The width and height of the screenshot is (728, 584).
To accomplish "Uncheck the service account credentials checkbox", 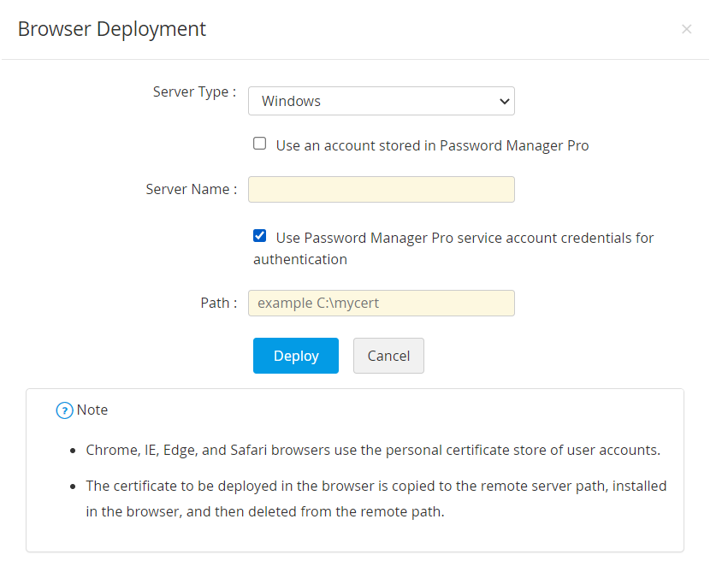I will point(260,236).
